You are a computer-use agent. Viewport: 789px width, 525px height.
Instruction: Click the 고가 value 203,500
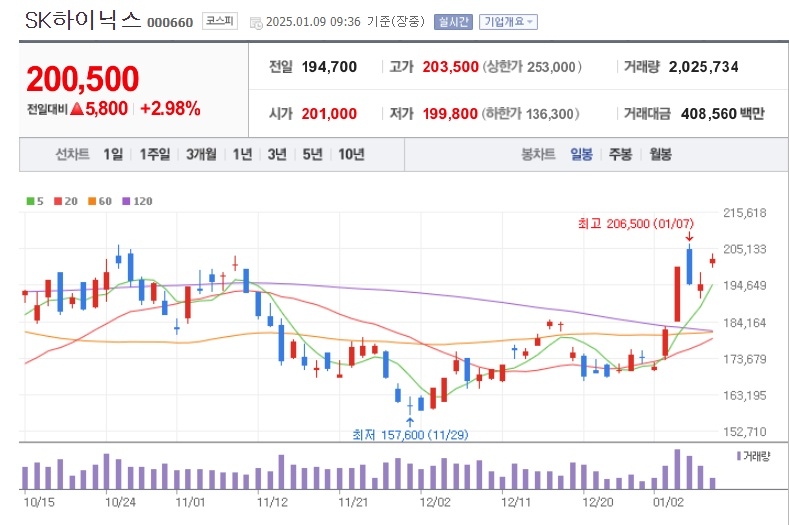tap(450, 66)
